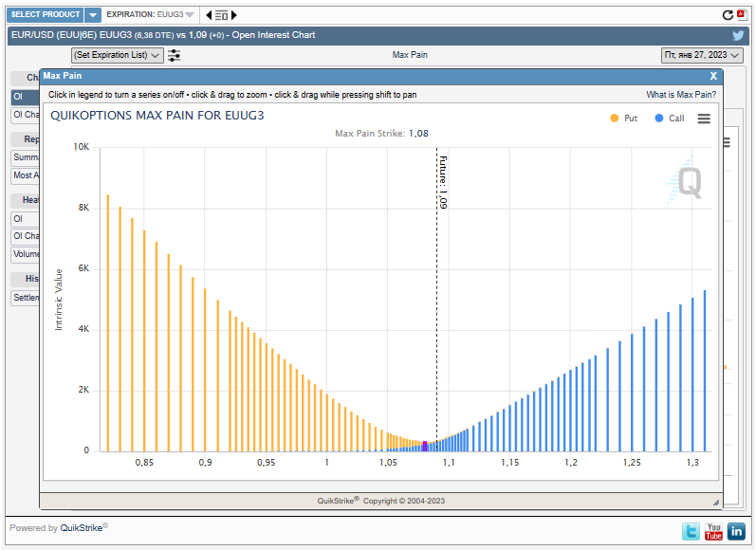Image resolution: width=756 pixels, height=550 pixels.
Task: Open the Set Expiration List dropdown
Action: 118,55
